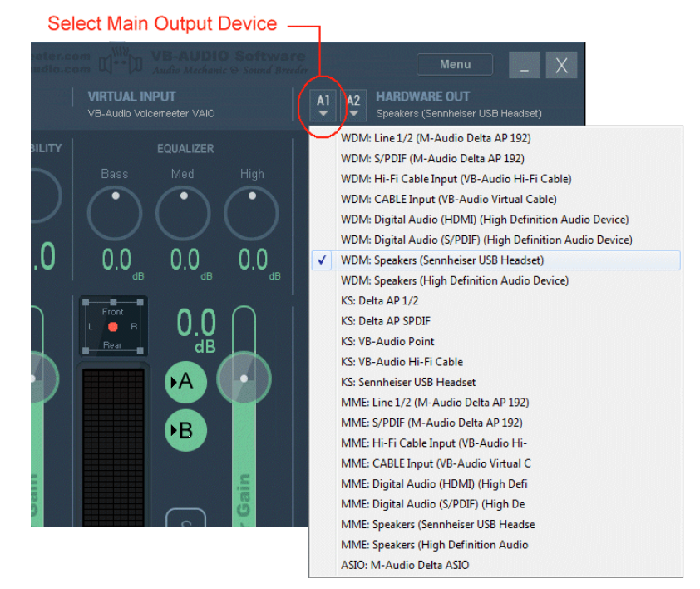Open the A2 hardware output dropdown
The image size is (700, 589).
[354, 106]
